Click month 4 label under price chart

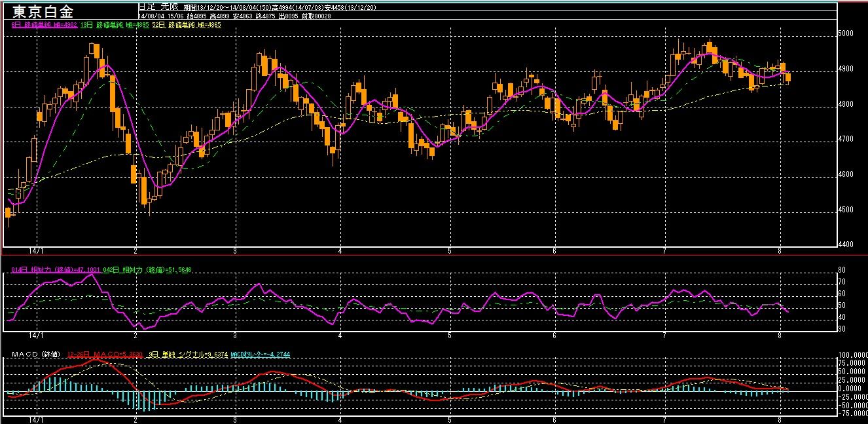coord(340,251)
